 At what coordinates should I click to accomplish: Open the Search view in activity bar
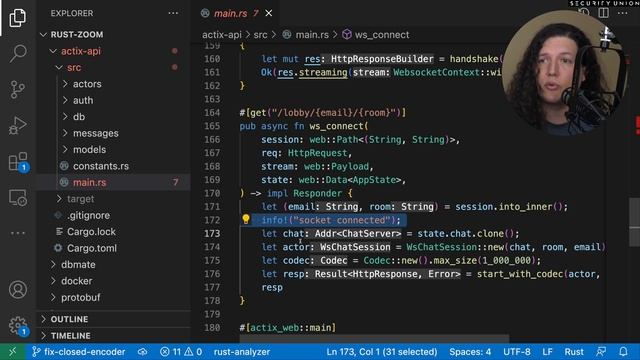pos(18,53)
